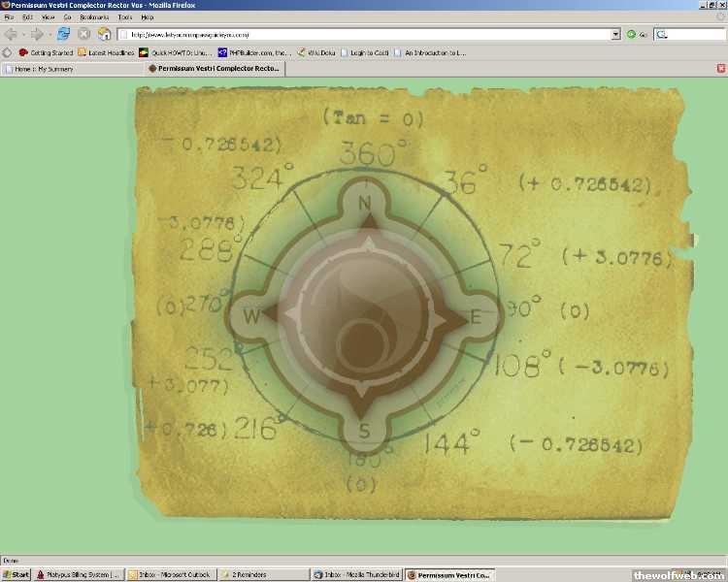Open the 'Wiki Doku' bookmark
This screenshot has height=582, width=728.
point(315,52)
